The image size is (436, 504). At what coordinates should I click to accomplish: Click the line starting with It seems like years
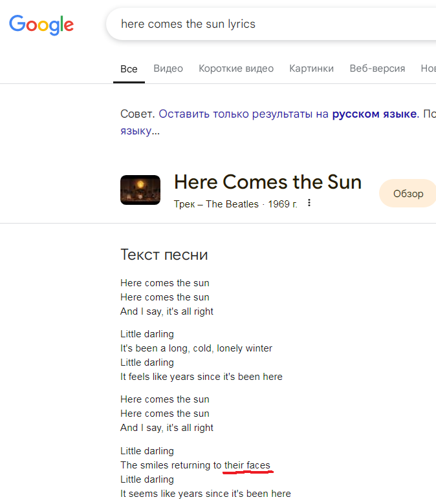(206, 494)
